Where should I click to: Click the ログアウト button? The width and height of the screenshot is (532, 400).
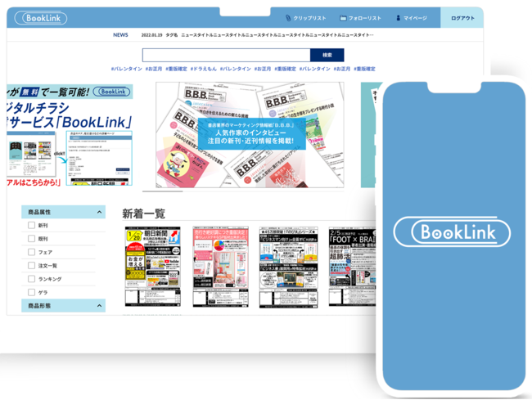(462, 18)
